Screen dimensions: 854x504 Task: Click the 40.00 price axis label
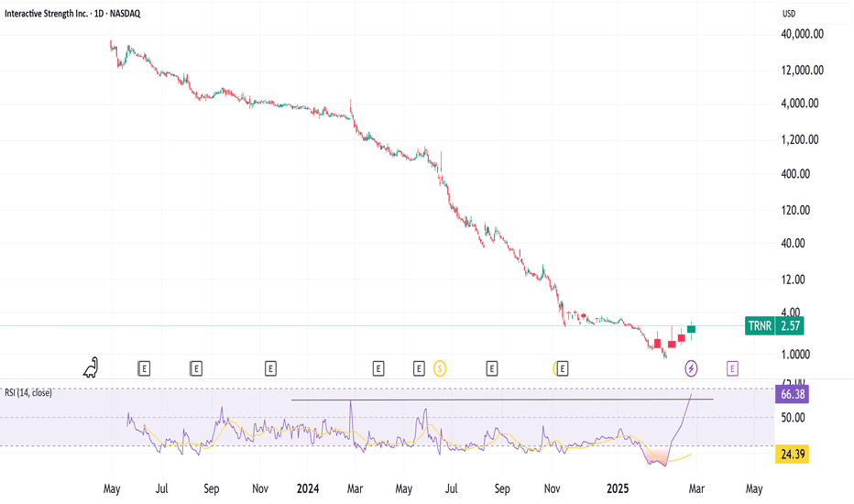(x=793, y=243)
